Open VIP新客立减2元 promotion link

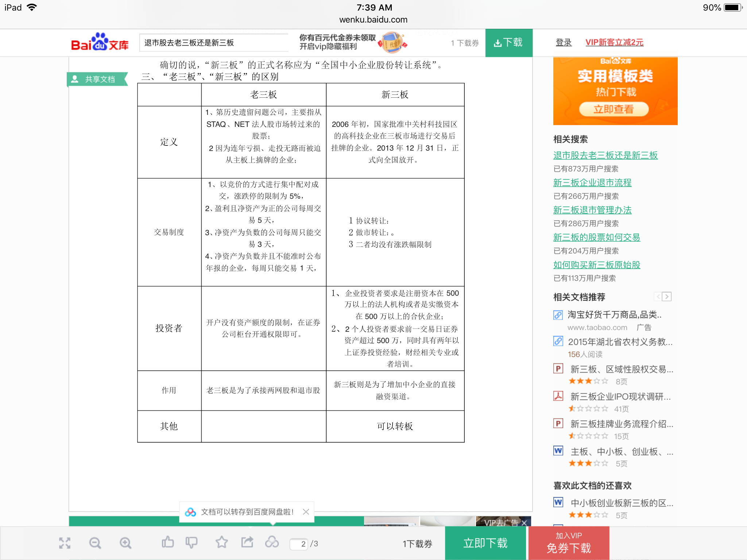614,42
